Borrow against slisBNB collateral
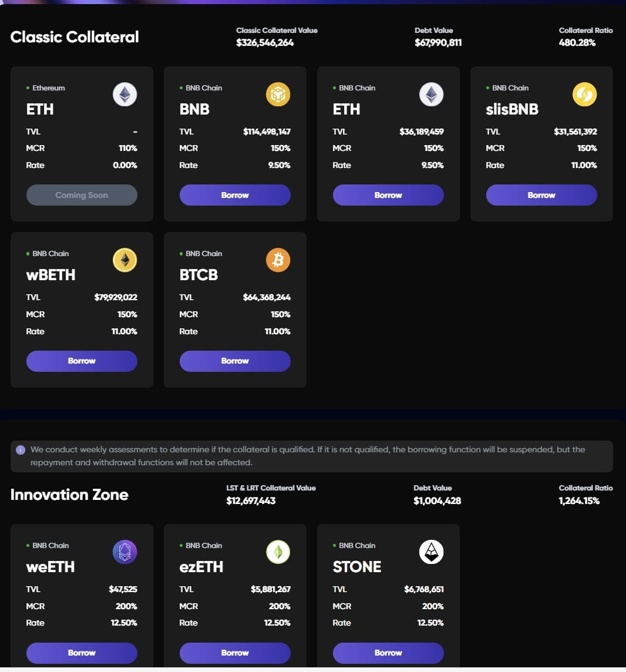Image resolution: width=626 pixels, height=672 pixels. point(541,195)
